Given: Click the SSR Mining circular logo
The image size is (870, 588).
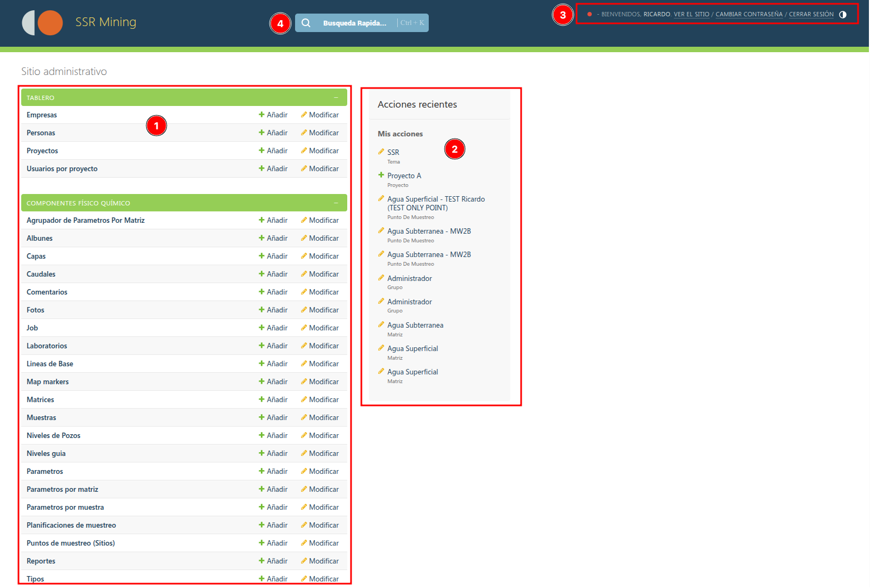Looking at the screenshot, I should click(42, 23).
